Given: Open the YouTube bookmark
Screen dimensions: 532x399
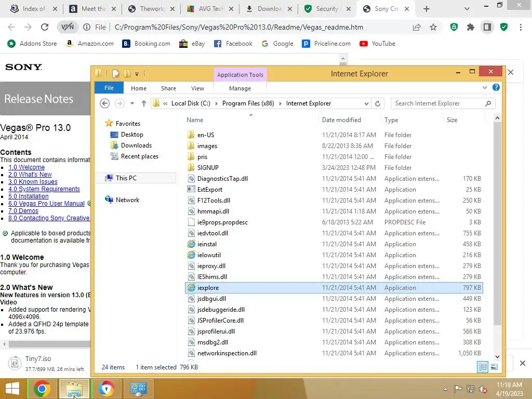Looking at the screenshot, I should tap(377, 44).
